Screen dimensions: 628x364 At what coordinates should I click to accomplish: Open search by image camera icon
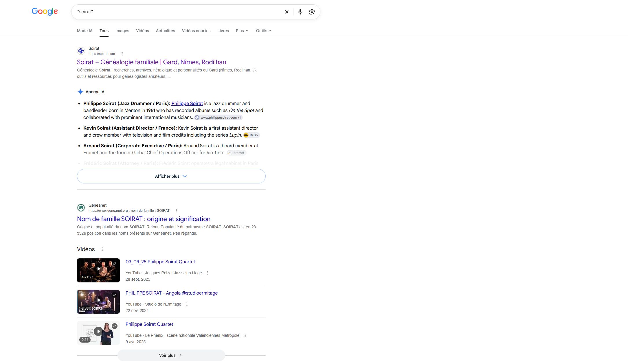pyautogui.click(x=312, y=12)
